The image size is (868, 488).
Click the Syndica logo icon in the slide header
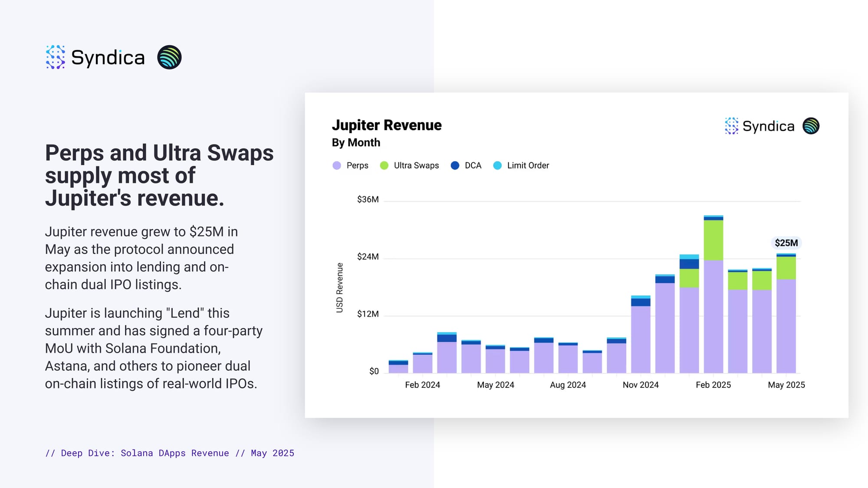[55, 57]
